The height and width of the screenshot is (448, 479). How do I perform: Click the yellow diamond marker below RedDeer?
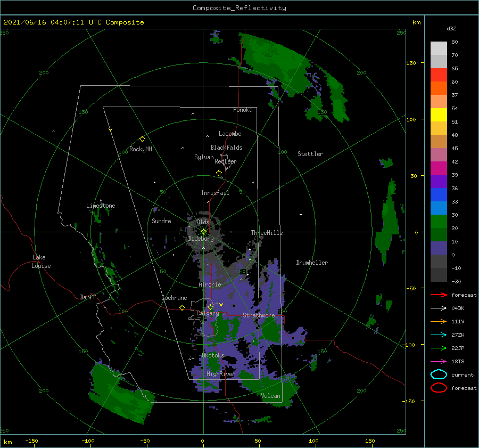click(x=219, y=173)
